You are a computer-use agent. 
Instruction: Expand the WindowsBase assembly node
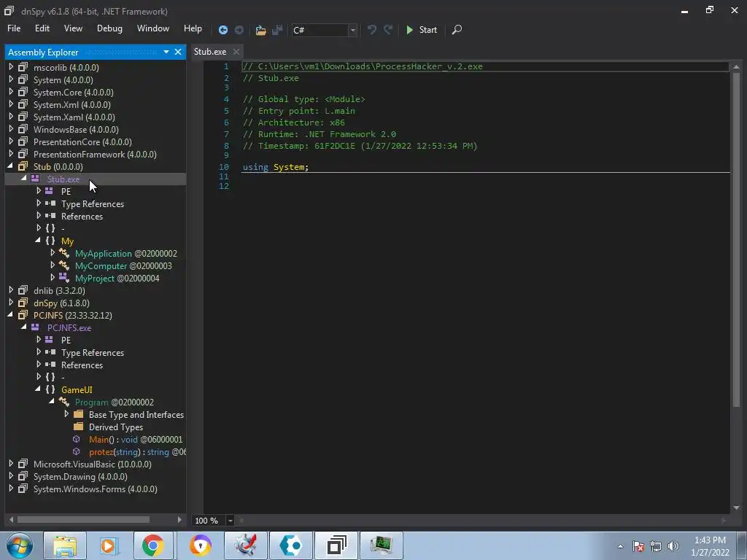click(11, 129)
